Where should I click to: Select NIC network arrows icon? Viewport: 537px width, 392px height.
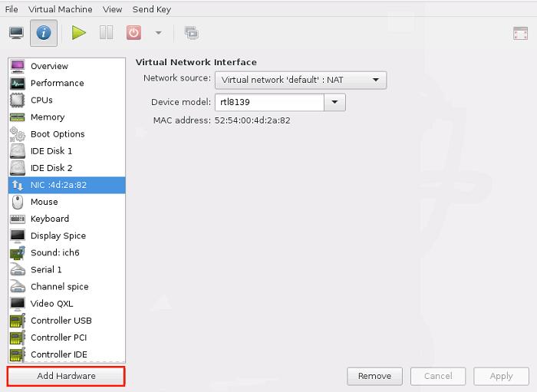(18, 185)
